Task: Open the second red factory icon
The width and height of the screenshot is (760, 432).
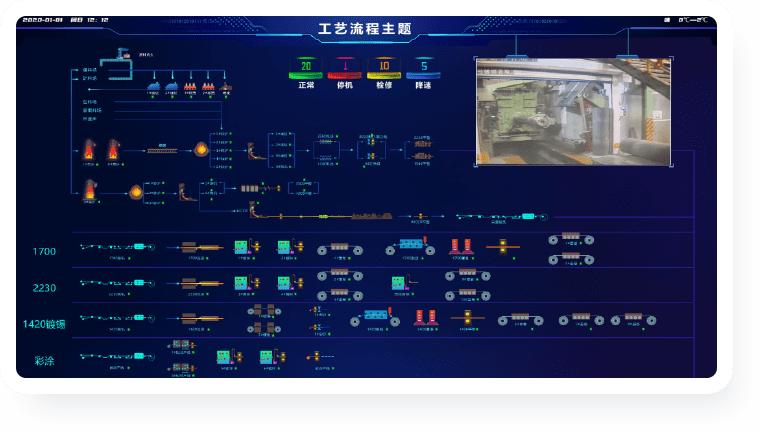Action: pos(208,86)
